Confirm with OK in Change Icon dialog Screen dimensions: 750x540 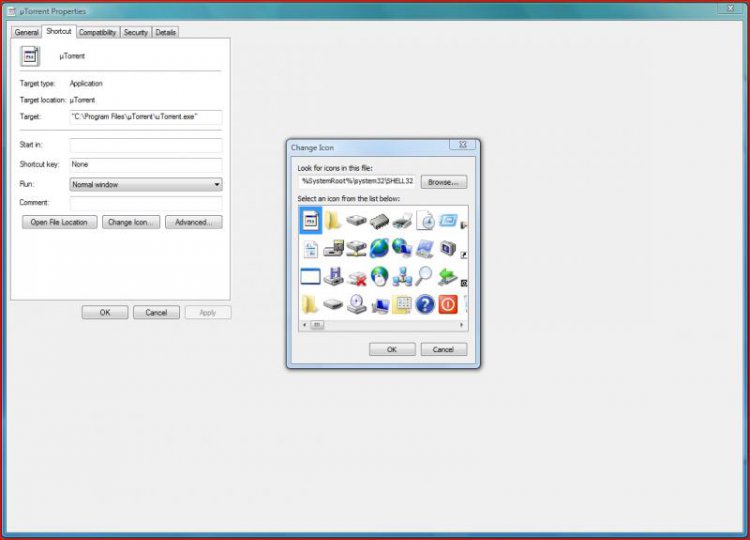pyautogui.click(x=392, y=349)
